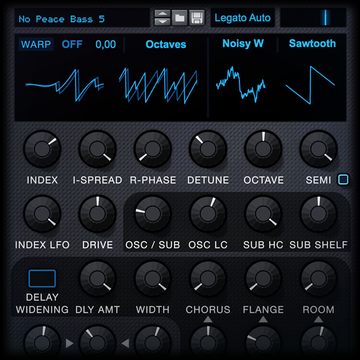The height and width of the screenshot is (360, 360).
Task: Adjust the knob under the CHORUS triangle
Action: click(x=208, y=343)
